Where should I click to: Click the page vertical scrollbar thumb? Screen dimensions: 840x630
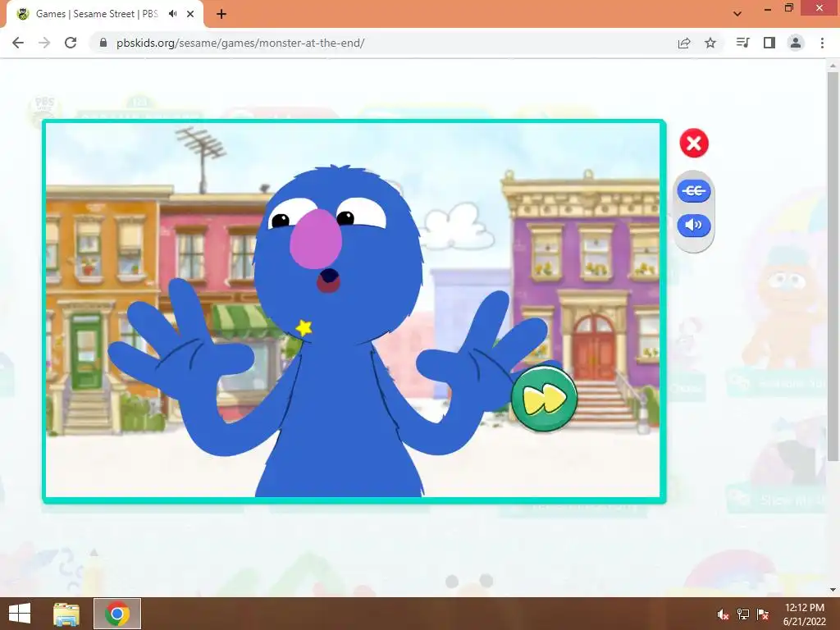(x=833, y=267)
